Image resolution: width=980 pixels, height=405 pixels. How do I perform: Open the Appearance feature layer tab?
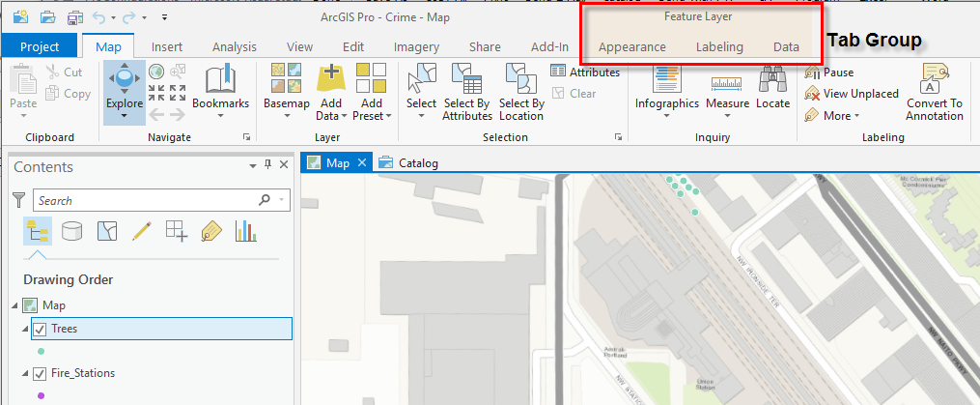pos(631,47)
